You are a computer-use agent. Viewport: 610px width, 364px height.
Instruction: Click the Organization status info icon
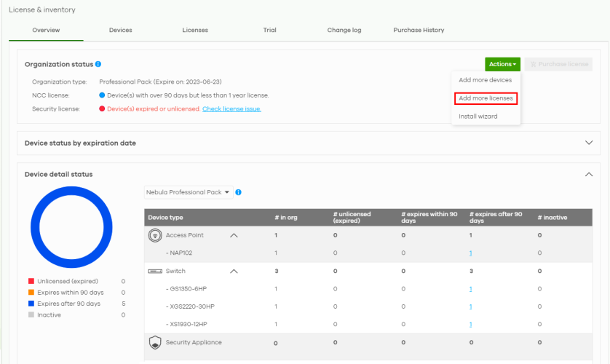click(x=98, y=64)
